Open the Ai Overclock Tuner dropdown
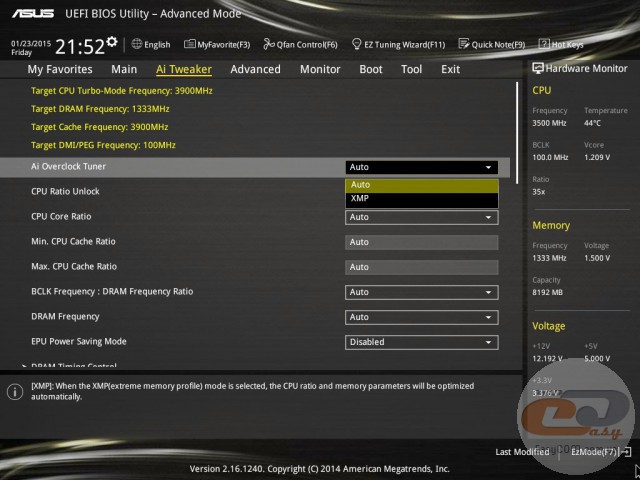Image resolution: width=640 pixels, height=480 pixels. [x=422, y=167]
